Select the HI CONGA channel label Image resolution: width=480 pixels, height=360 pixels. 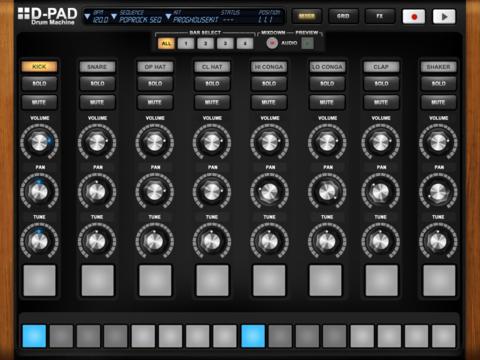[x=269, y=67]
